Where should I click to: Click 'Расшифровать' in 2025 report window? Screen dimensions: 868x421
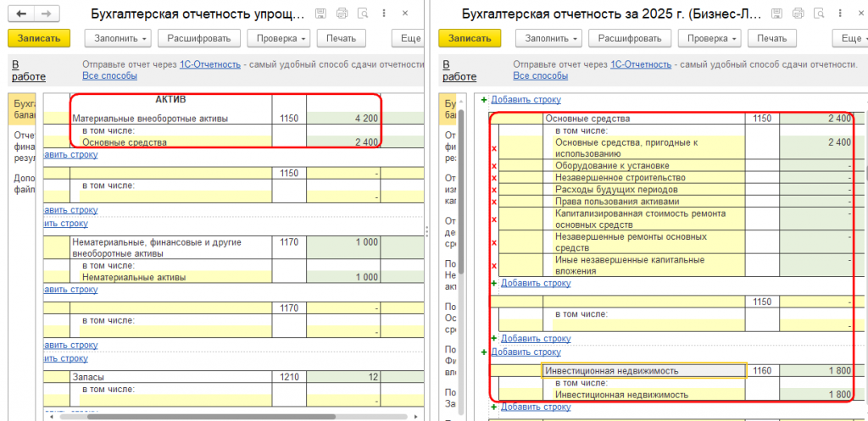tap(630, 38)
